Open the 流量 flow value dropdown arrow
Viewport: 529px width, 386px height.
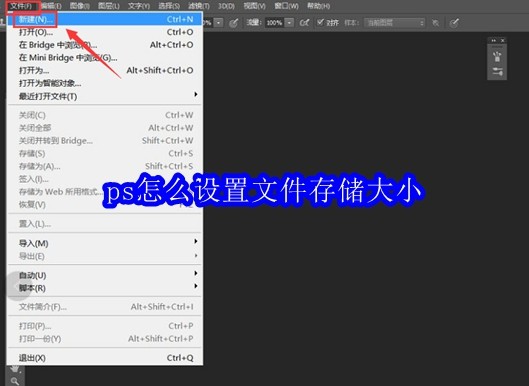click(x=289, y=23)
